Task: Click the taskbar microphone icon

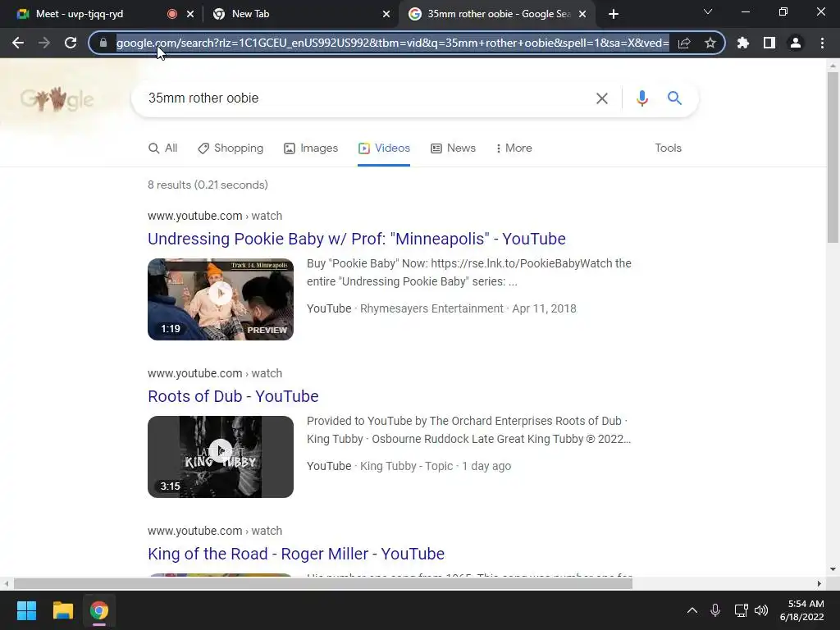Action: [x=715, y=610]
